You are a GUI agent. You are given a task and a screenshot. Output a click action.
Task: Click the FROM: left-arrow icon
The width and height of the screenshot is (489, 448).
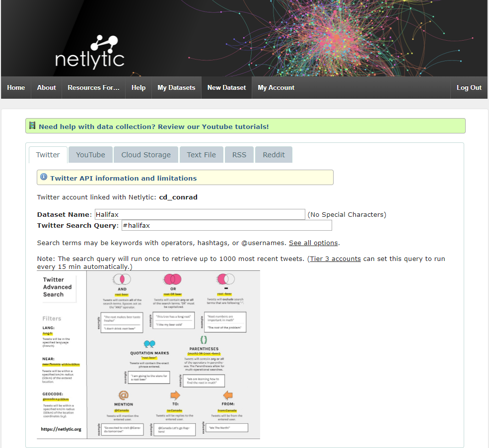[228, 395]
